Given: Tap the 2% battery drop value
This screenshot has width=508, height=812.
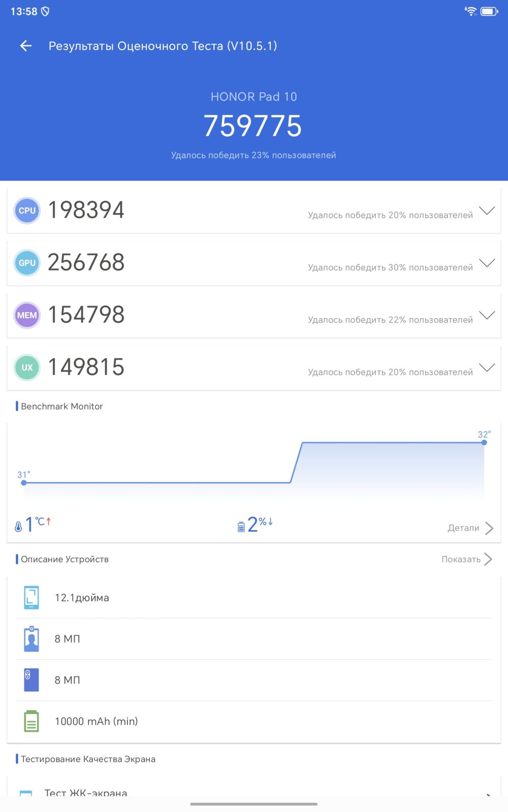Looking at the screenshot, I should click(x=260, y=524).
